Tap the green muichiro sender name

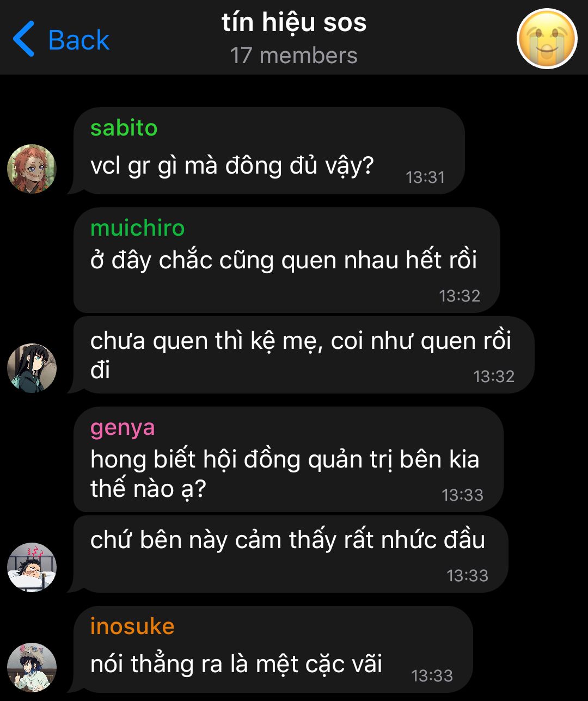(138, 227)
